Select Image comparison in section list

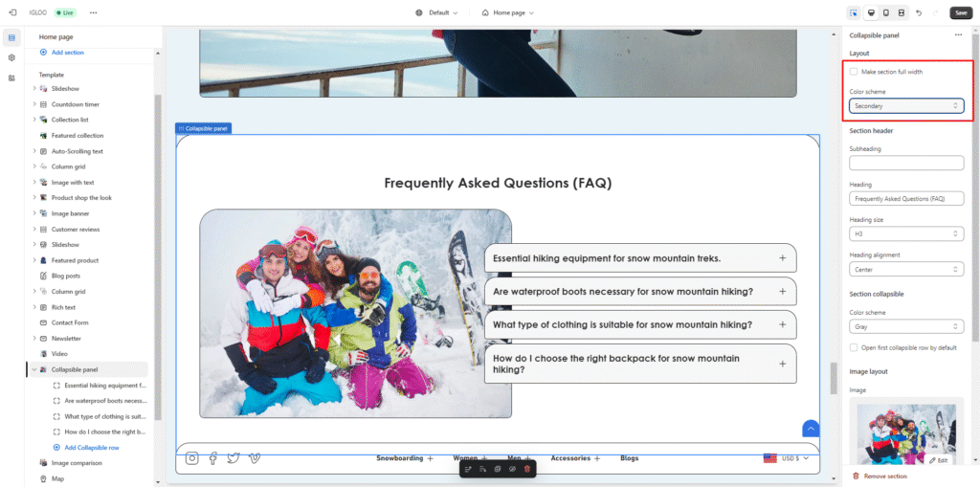(77, 463)
